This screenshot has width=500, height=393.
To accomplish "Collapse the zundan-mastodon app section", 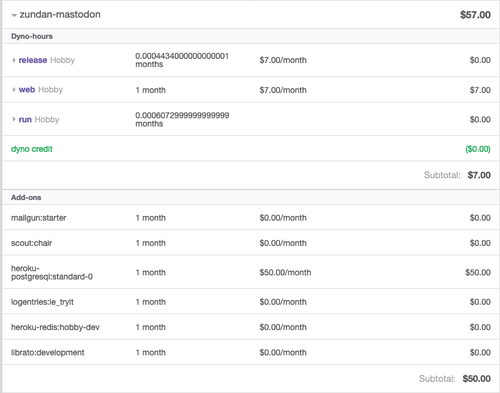I will pyautogui.click(x=14, y=15).
